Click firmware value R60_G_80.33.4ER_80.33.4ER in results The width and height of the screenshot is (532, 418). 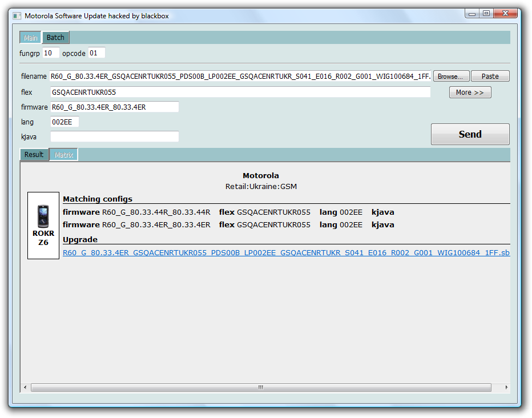click(x=156, y=225)
